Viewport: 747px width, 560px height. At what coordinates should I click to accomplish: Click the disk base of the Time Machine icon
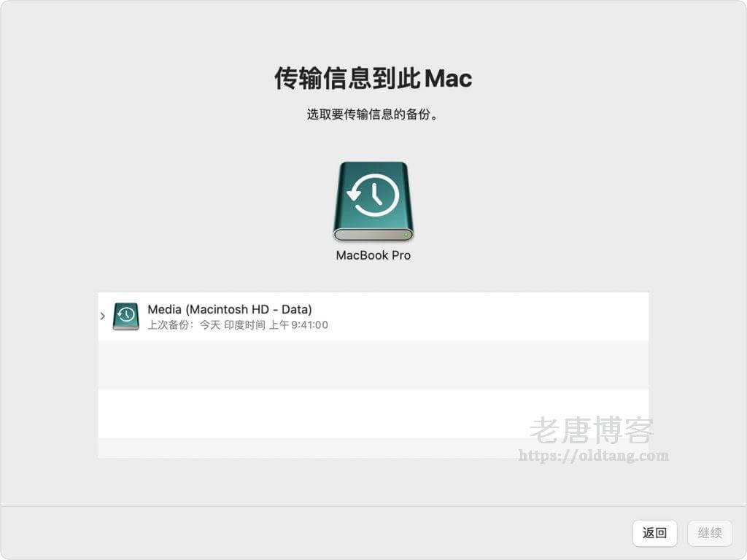(373, 235)
